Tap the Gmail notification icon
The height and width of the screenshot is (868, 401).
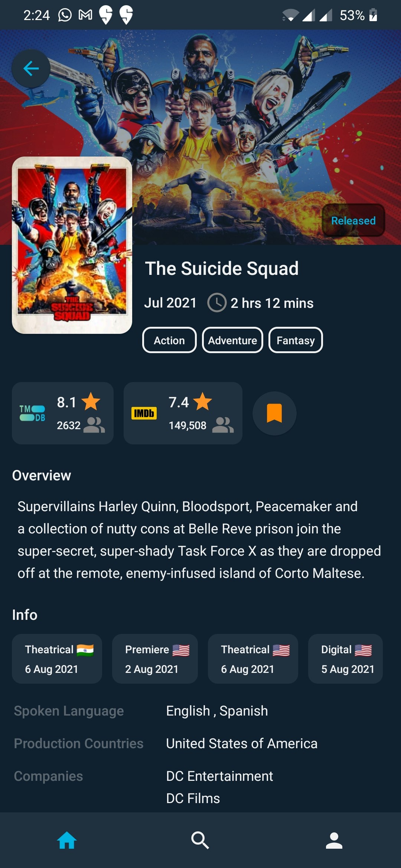click(85, 15)
